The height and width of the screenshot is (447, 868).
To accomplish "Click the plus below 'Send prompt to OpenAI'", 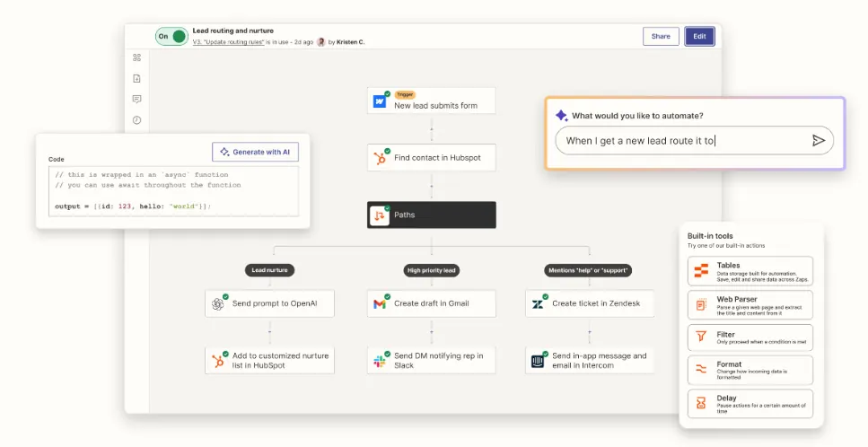I will click(x=269, y=332).
